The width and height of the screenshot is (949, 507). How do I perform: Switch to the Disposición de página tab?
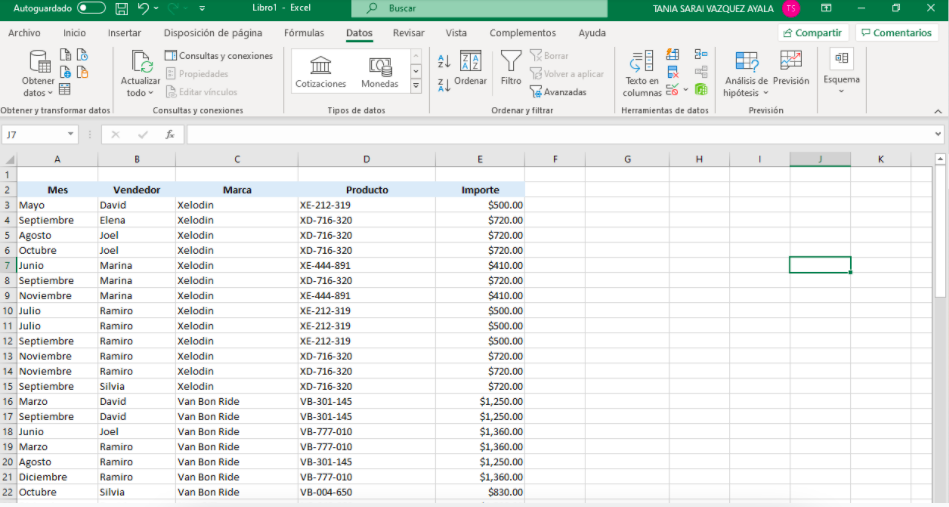tap(213, 33)
